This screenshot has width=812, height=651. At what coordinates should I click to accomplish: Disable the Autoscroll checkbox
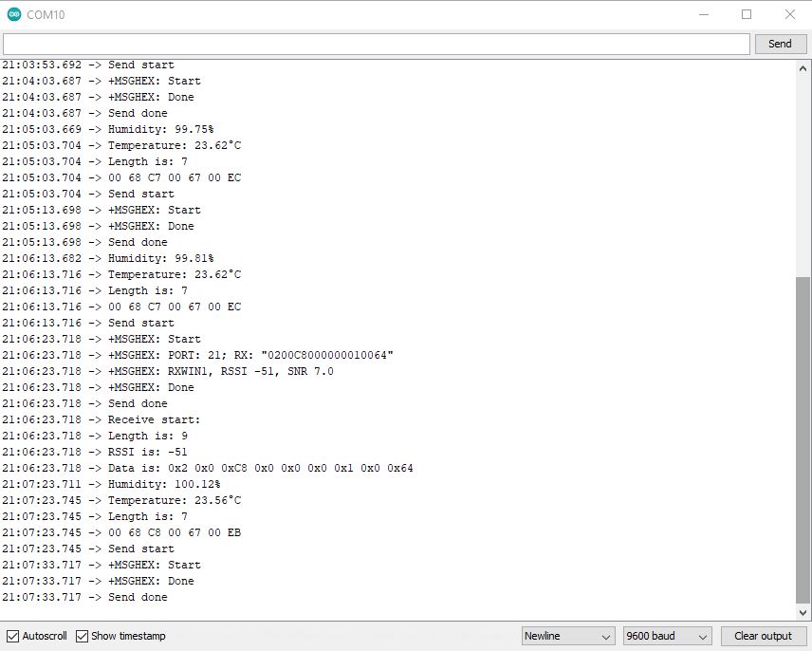click(x=12, y=636)
